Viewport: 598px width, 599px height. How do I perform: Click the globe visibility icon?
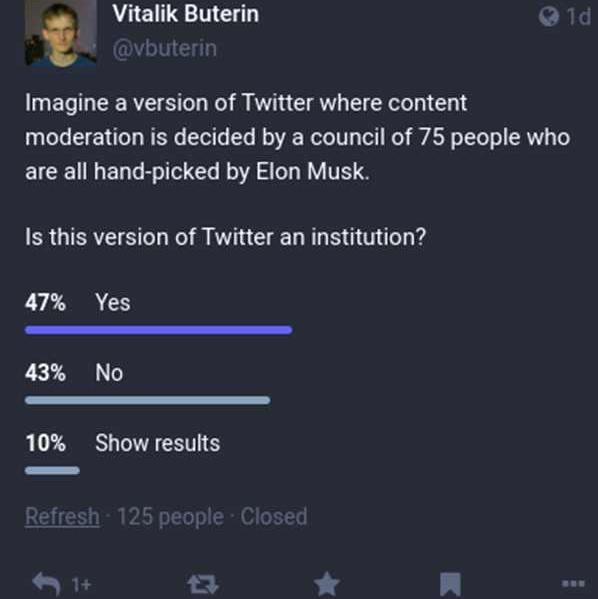coord(549,16)
